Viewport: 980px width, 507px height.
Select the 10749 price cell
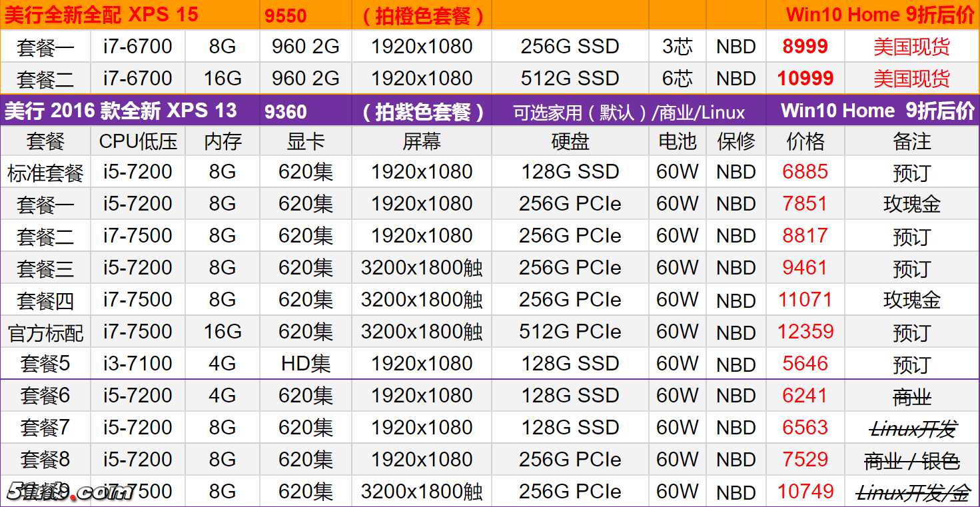pyautogui.click(x=805, y=492)
